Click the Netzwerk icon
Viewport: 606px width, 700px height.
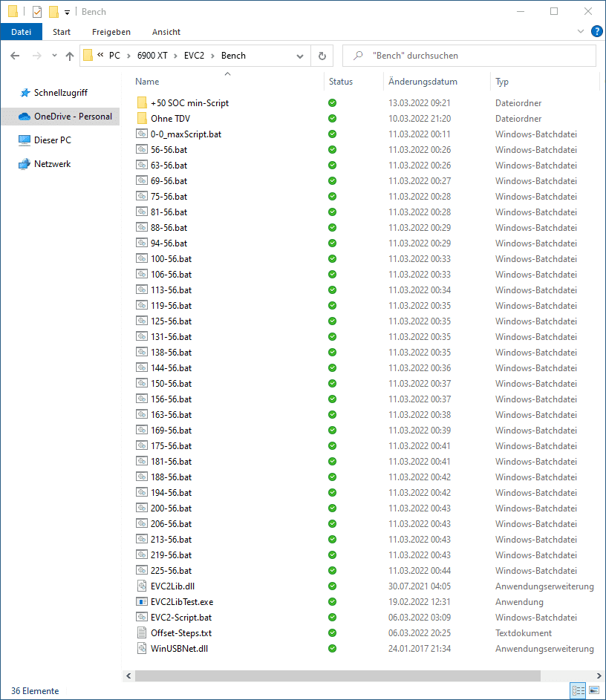[25, 164]
